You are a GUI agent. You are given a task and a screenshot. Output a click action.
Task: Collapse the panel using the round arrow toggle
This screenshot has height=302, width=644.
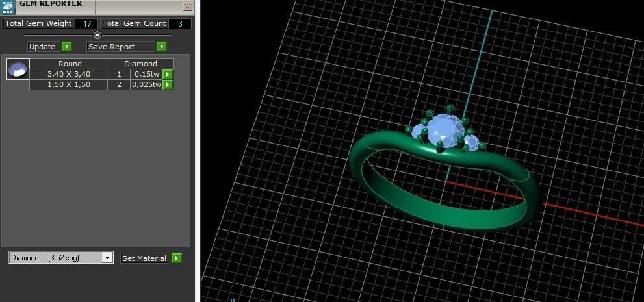coord(97,35)
